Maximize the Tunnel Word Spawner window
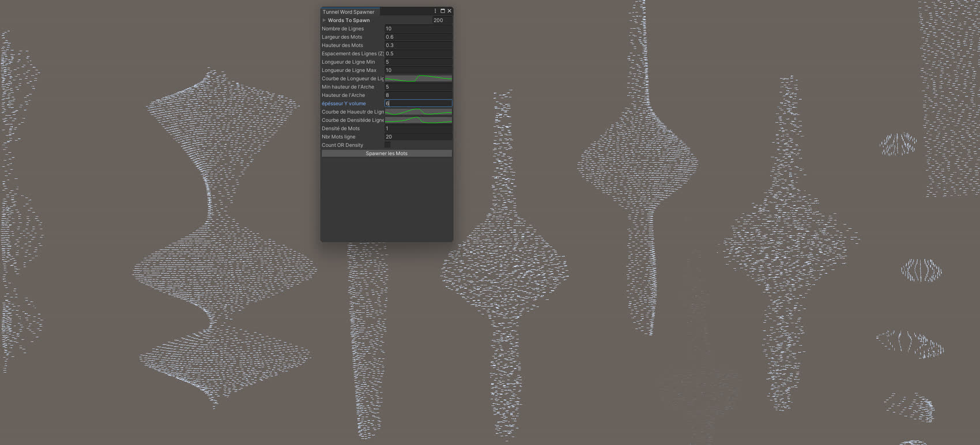This screenshot has height=445, width=980. pyautogui.click(x=443, y=11)
